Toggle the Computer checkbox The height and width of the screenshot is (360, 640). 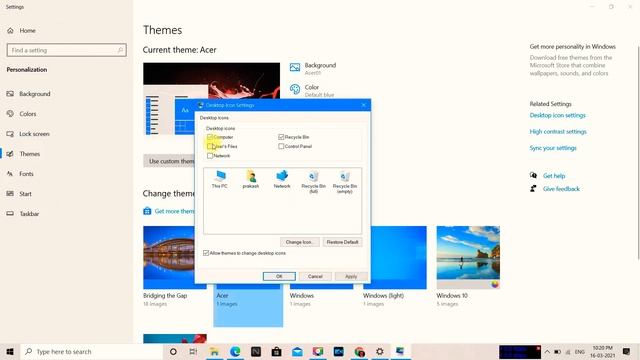tap(210, 137)
